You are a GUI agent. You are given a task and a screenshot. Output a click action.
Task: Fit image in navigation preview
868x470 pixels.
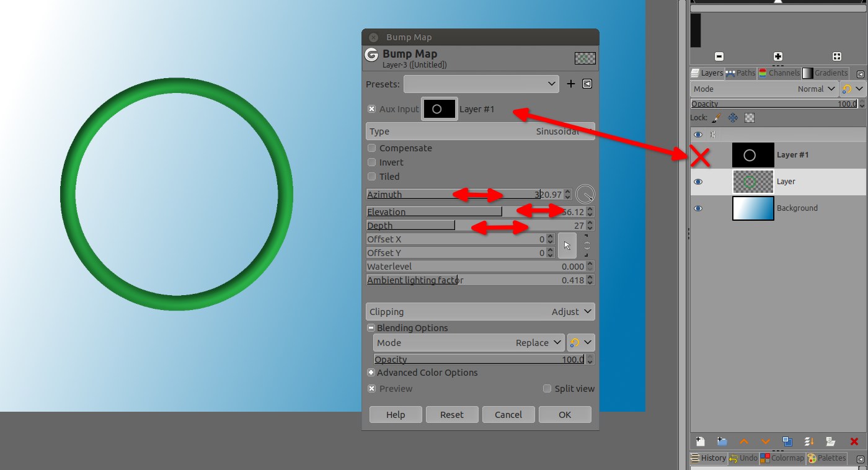[x=836, y=56]
